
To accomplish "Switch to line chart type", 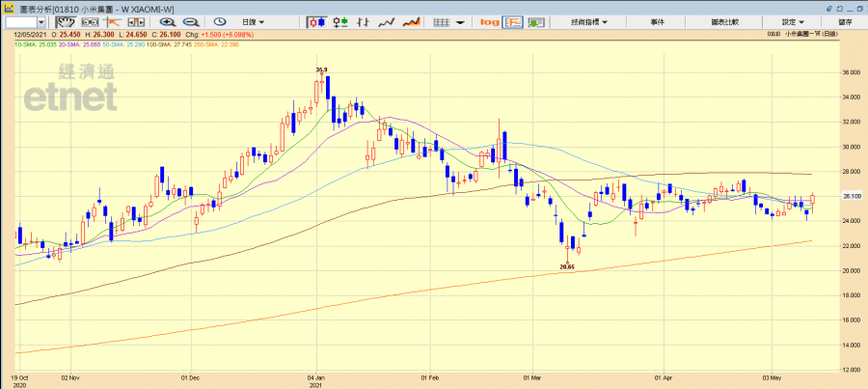I will (388, 21).
